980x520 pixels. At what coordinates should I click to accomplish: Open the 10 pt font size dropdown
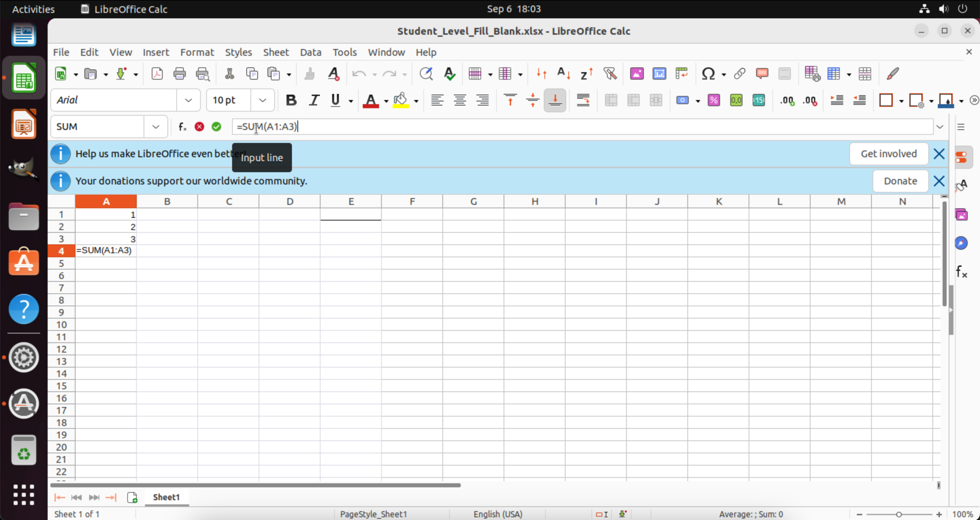coord(262,100)
